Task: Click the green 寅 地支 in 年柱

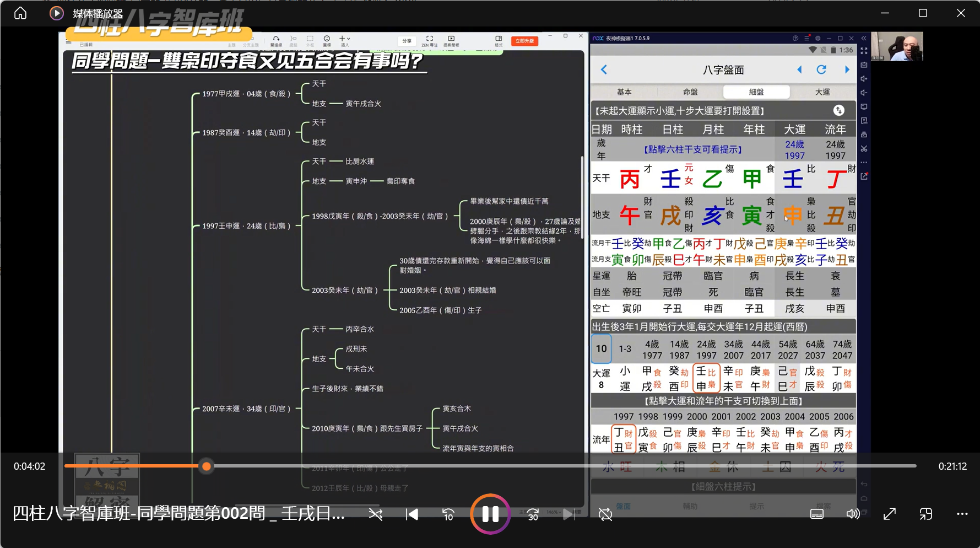Action: pyautogui.click(x=752, y=216)
